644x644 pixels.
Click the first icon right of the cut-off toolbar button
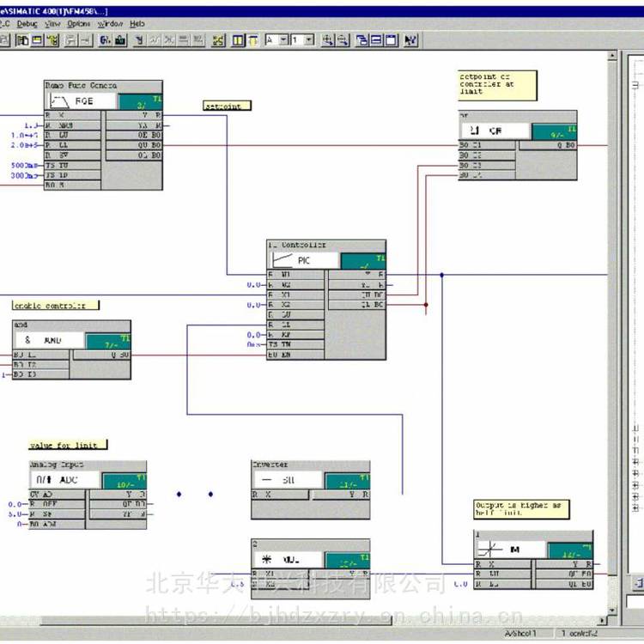coord(22,39)
